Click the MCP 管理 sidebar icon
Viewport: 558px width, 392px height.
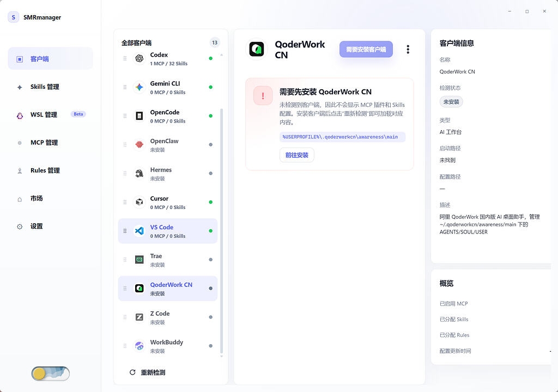(20, 143)
